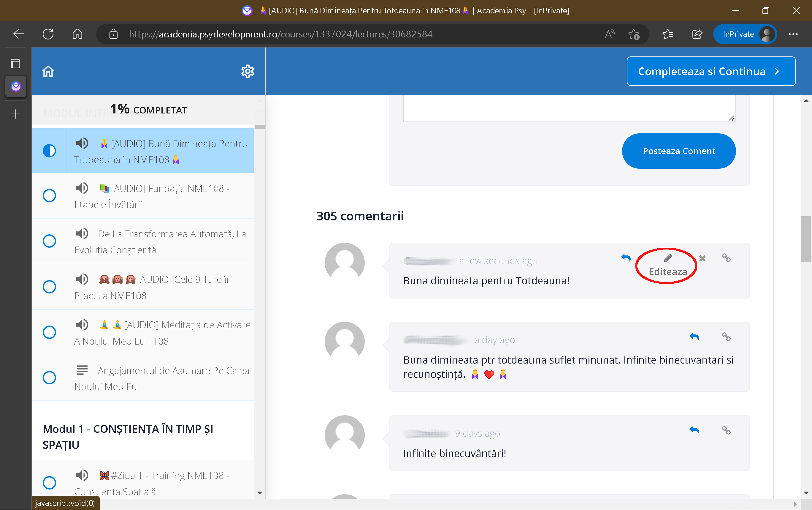The height and width of the screenshot is (510, 812).
Task: Click Completeaza si Continua button
Action: 711,71
